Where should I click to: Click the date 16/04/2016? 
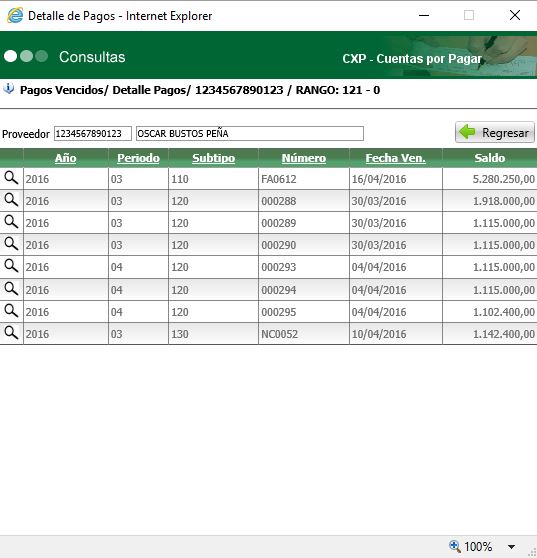click(379, 179)
